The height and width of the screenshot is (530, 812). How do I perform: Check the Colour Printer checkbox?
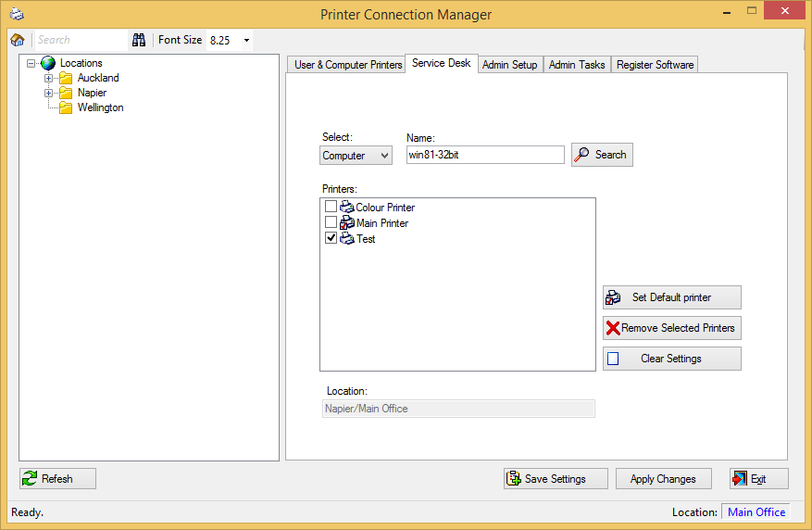pos(331,207)
